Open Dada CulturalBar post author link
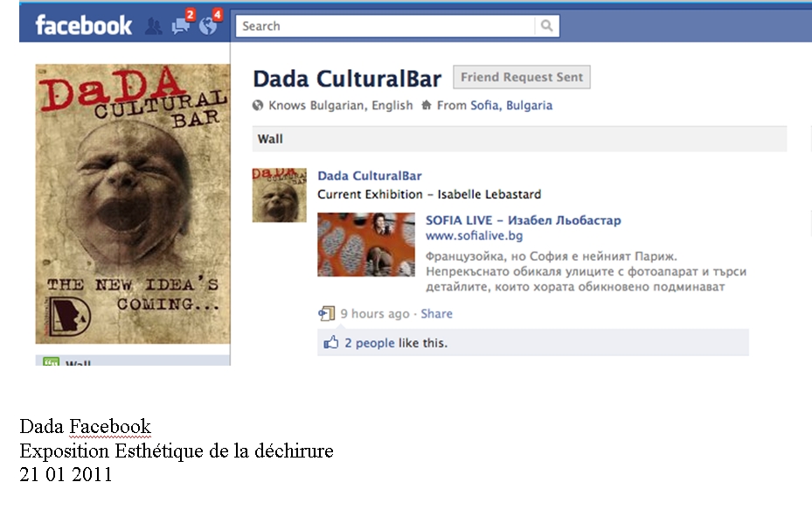Viewport: 812px width, 510px height. (370, 176)
